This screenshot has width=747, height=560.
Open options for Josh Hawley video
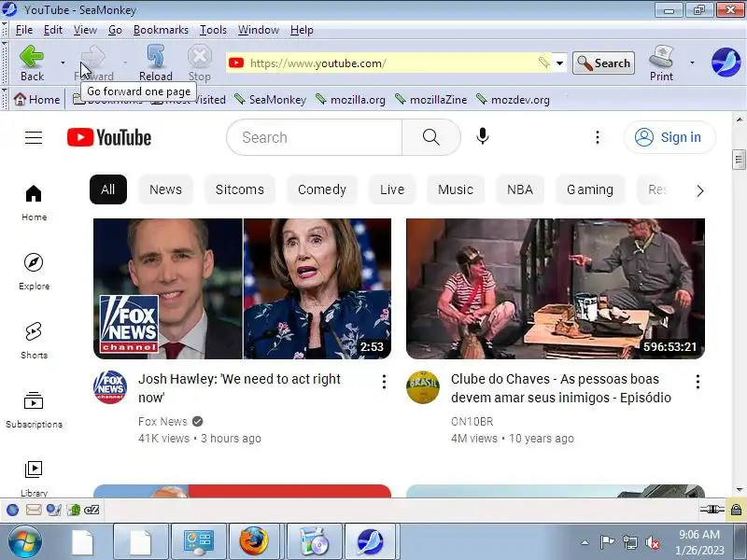(x=384, y=382)
